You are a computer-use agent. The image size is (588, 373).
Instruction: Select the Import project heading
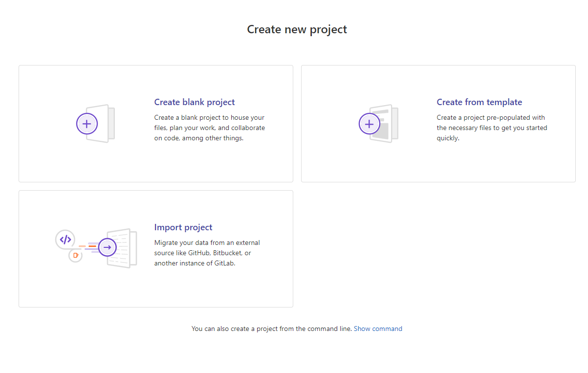(x=183, y=227)
